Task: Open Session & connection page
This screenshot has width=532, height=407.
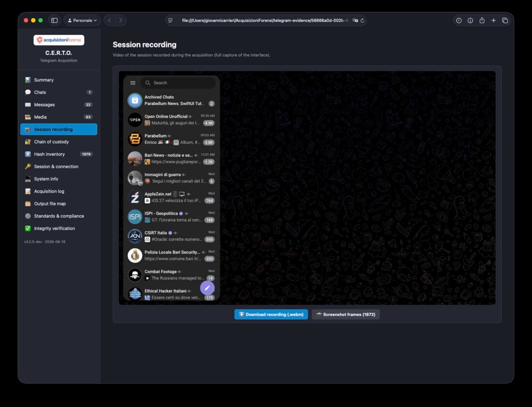Action: pos(59,166)
